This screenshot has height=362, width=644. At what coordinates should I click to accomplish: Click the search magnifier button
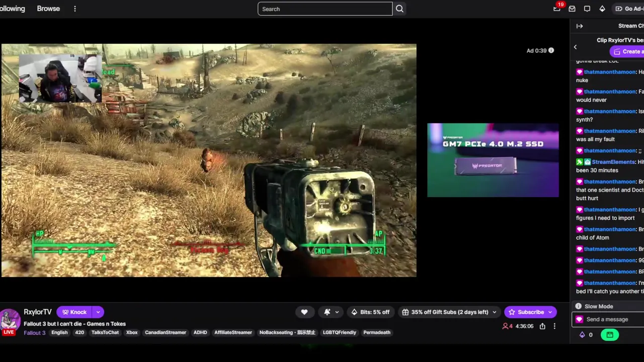coord(399,9)
